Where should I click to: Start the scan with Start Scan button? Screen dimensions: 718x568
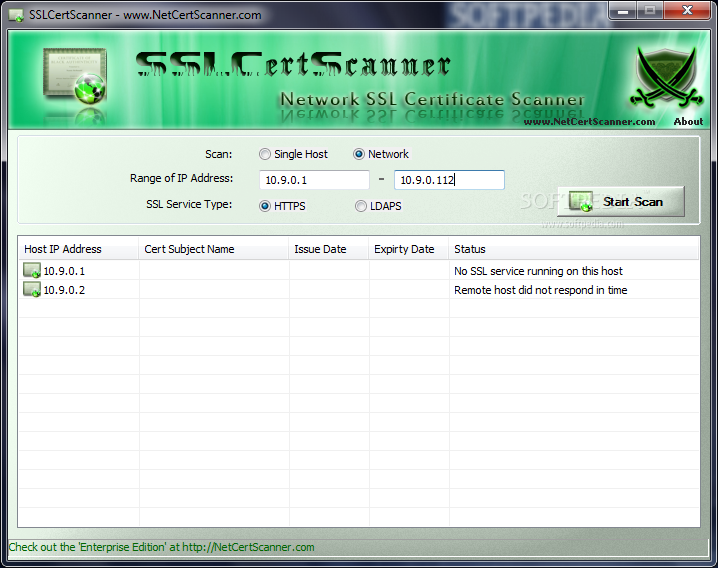[621, 202]
